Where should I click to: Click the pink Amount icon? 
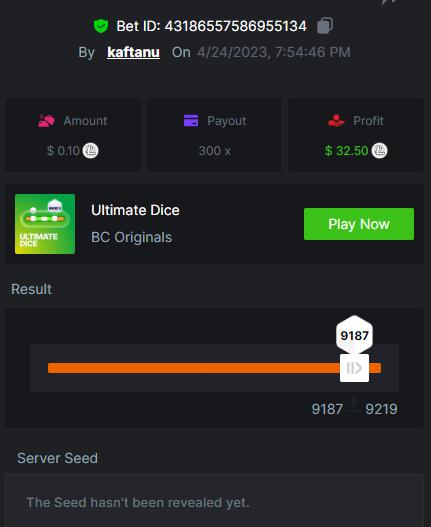pos(46,121)
